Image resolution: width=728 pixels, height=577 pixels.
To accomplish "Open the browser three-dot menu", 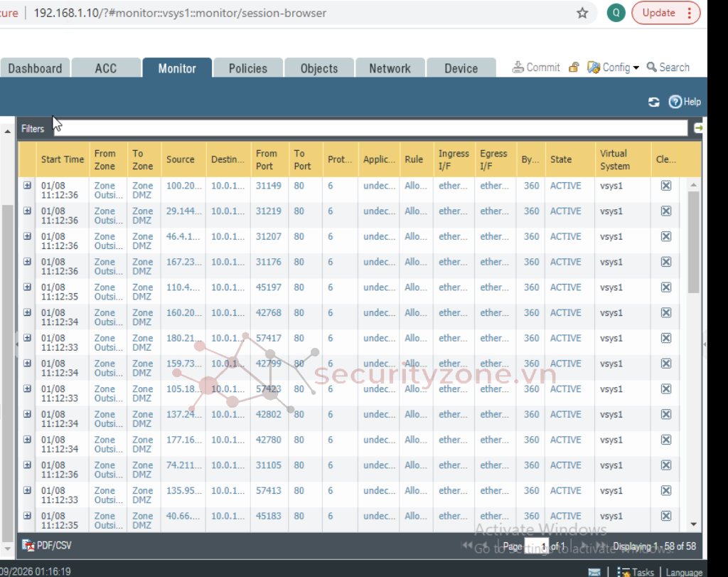I will coord(688,13).
